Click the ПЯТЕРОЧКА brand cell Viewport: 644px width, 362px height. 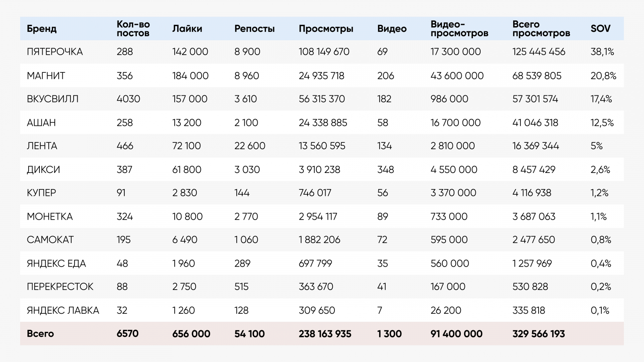tap(55, 52)
